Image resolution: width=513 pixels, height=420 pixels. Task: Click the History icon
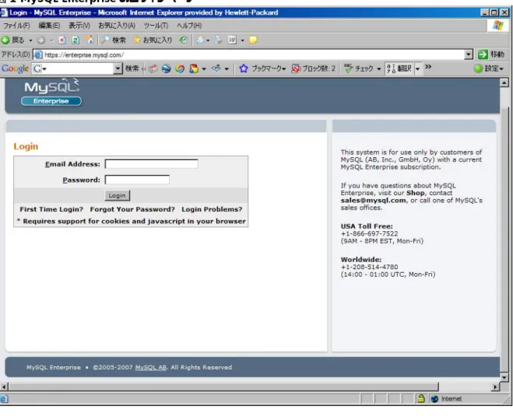click(x=184, y=40)
